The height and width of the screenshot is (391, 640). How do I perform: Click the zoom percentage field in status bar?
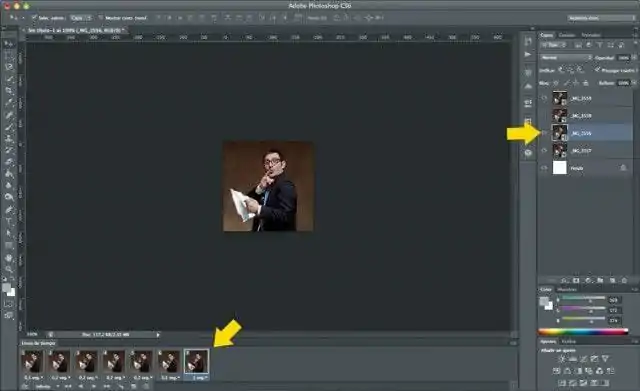point(32,334)
